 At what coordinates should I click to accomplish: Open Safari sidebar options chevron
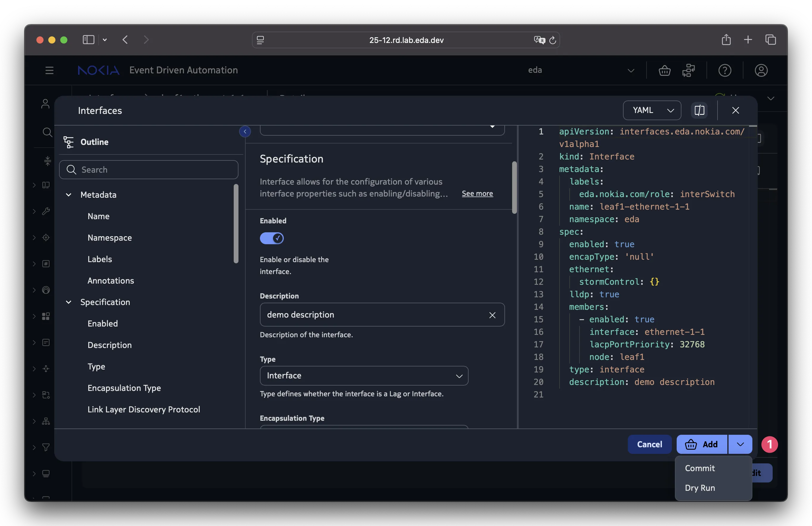[105, 40]
